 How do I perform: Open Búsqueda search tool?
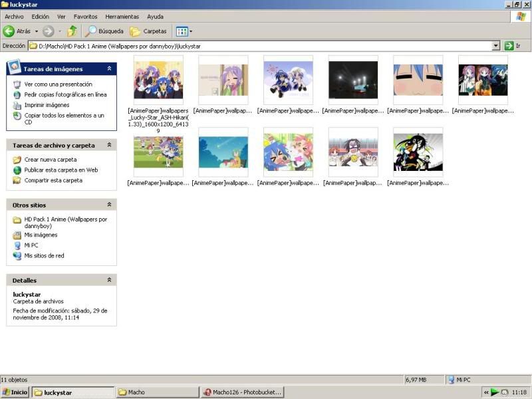point(104,31)
